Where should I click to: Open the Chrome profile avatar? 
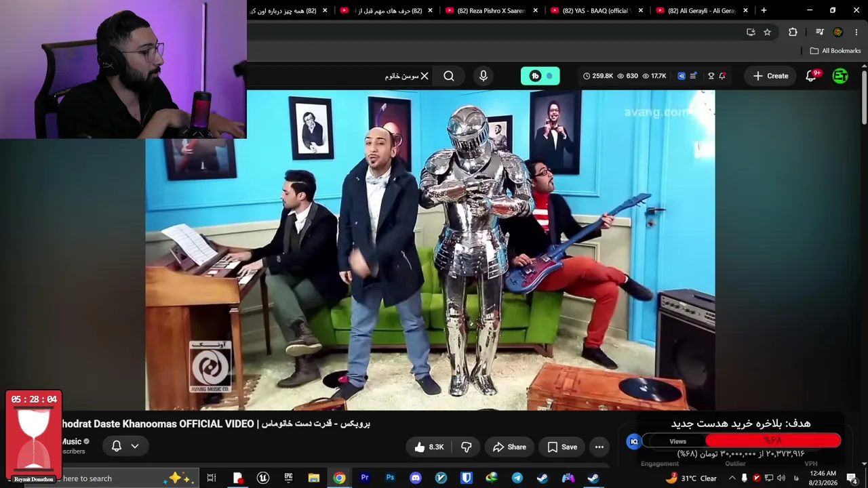838,32
